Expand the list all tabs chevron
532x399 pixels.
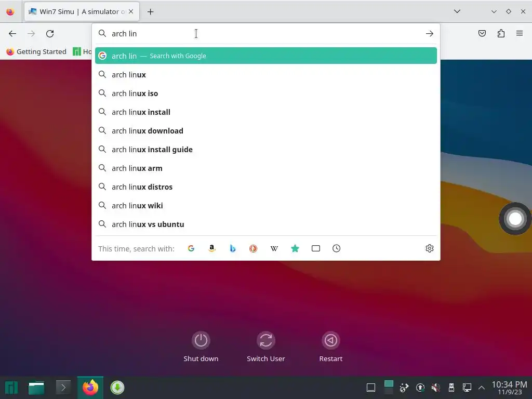click(x=457, y=11)
